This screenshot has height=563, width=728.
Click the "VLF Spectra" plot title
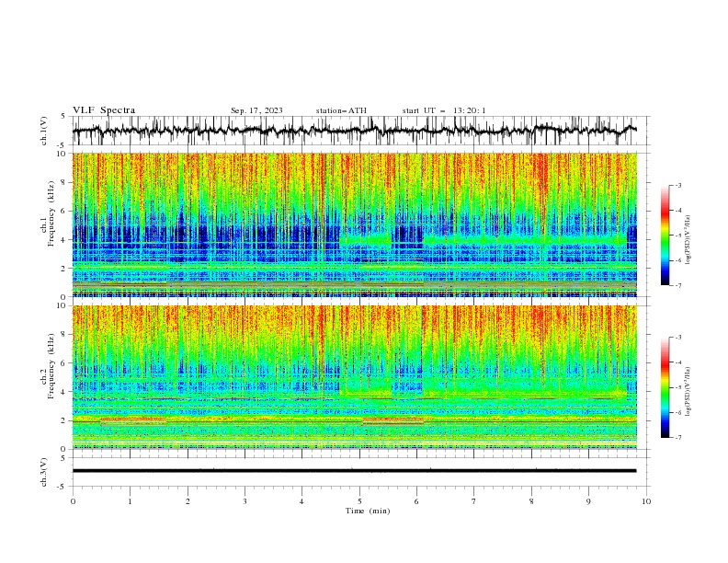[x=104, y=110]
